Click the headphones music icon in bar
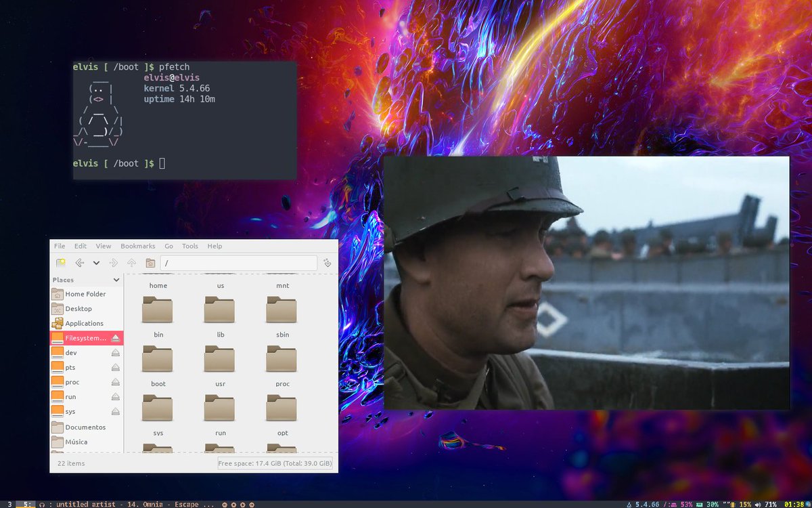The width and height of the screenshot is (812, 508). [x=42, y=504]
